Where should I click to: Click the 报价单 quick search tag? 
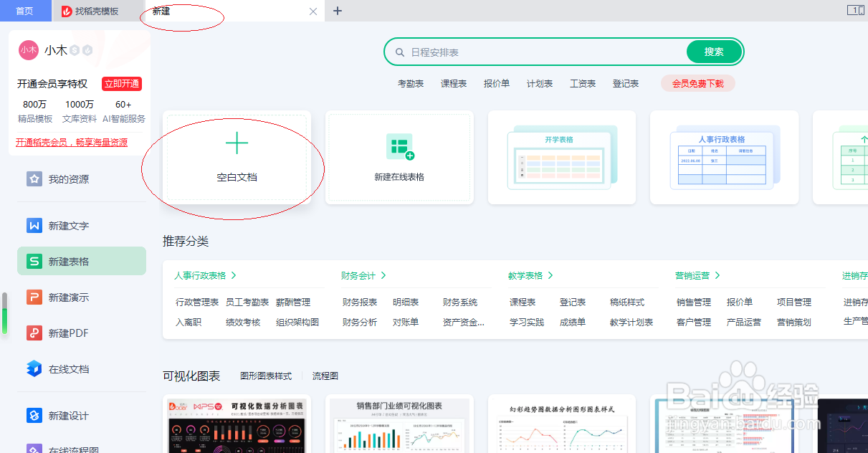tap(497, 84)
